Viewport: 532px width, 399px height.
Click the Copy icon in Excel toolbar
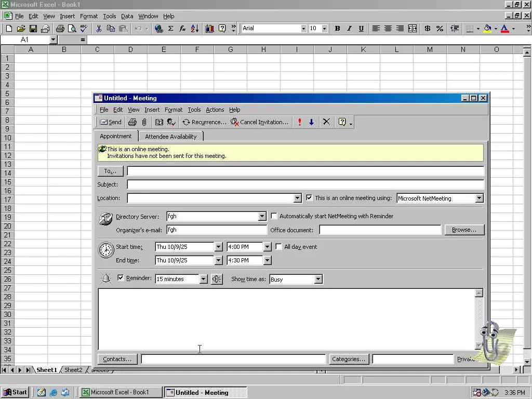pos(111,29)
